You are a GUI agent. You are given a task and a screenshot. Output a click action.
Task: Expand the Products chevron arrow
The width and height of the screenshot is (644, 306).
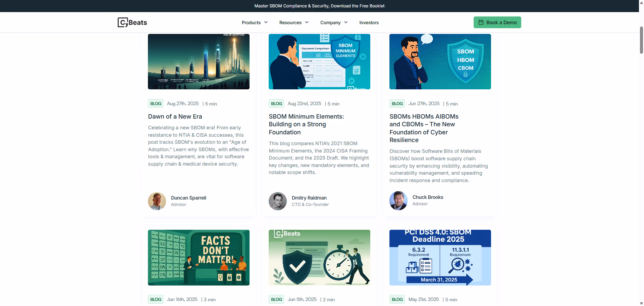[266, 23]
